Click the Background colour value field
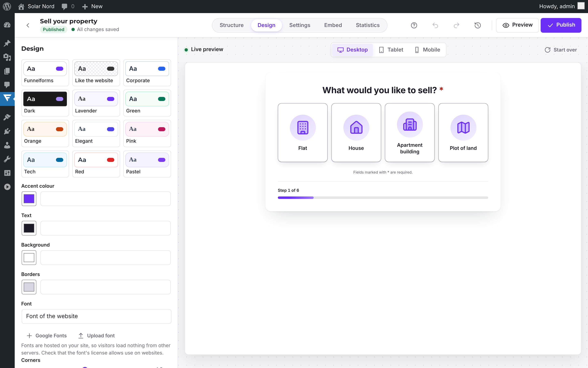 pyautogui.click(x=105, y=258)
